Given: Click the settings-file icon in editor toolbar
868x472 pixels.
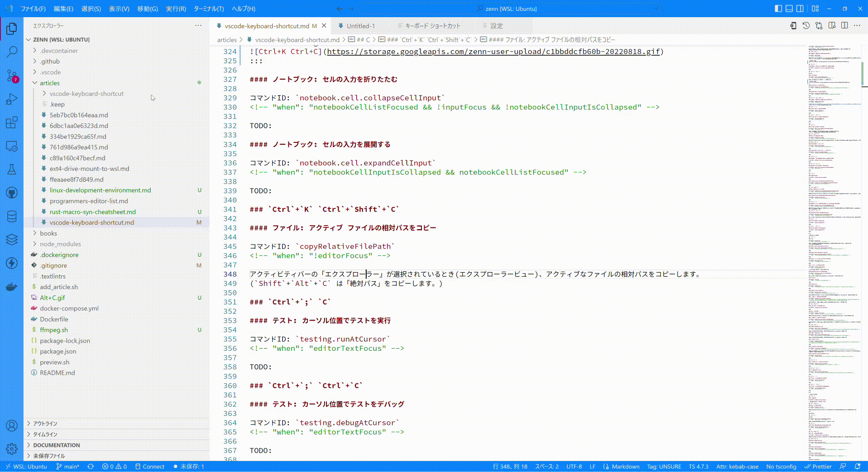Looking at the screenshot, I should (x=793, y=26).
